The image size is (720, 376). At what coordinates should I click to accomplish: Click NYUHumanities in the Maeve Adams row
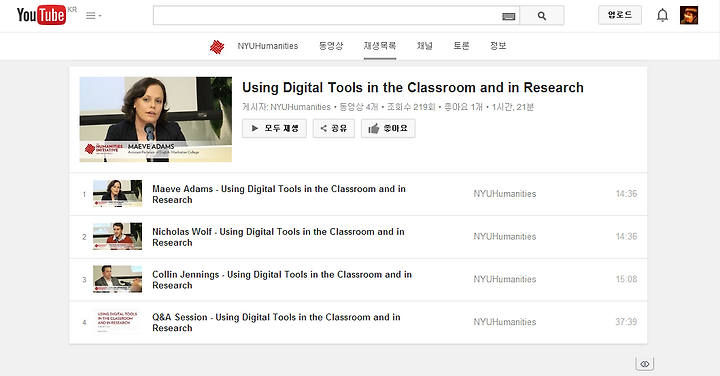505,194
